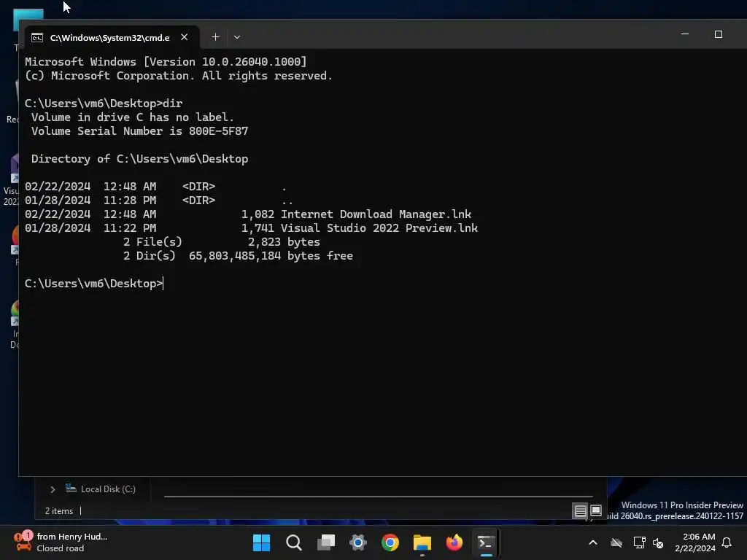Image resolution: width=747 pixels, height=560 pixels.
Task: Click the '2,823 bytes' file total text
Action: coord(284,242)
